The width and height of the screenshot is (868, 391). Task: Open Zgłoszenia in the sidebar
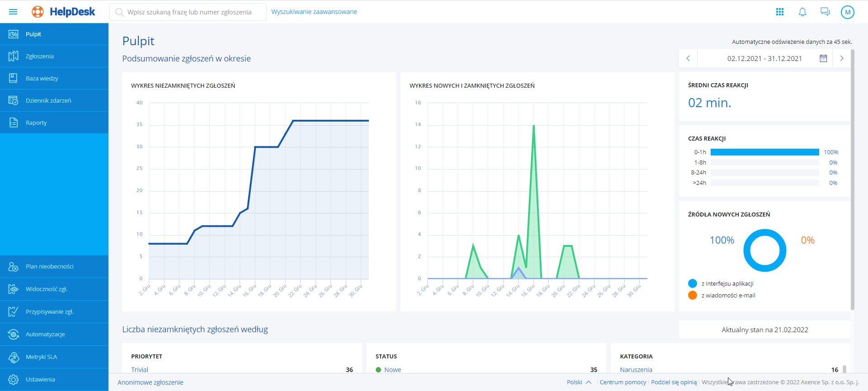click(40, 57)
